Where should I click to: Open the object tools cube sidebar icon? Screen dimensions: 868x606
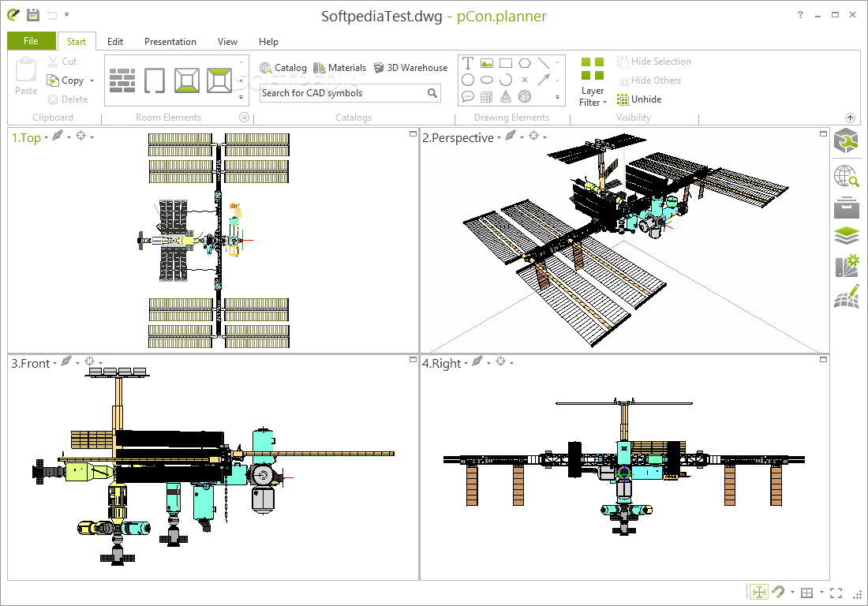click(x=847, y=140)
